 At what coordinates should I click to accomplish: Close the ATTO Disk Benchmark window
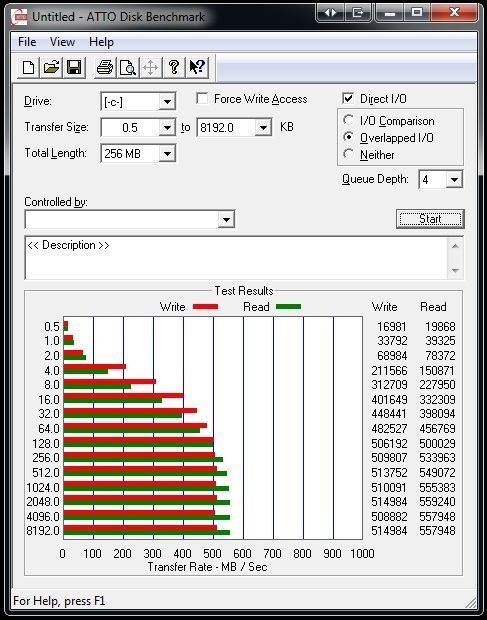pyautogui.click(x=453, y=13)
